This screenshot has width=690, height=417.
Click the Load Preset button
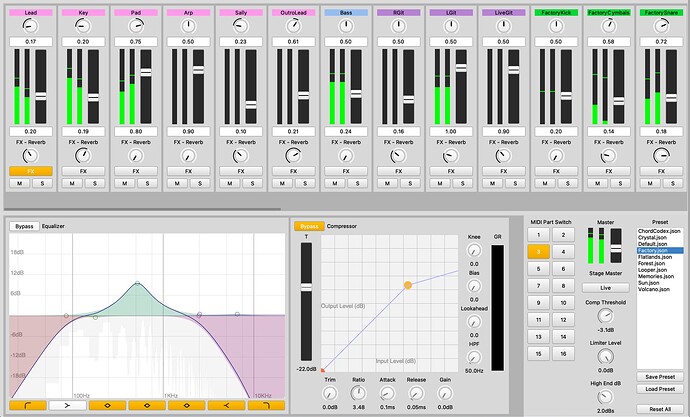(x=660, y=389)
